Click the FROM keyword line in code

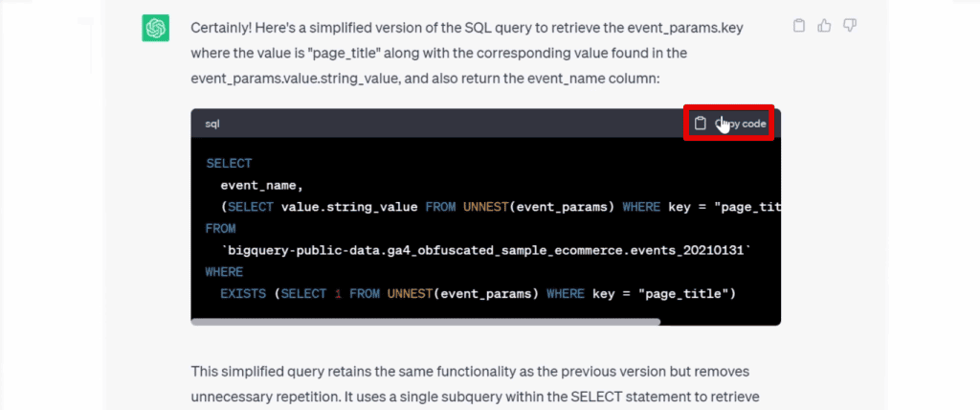pyautogui.click(x=221, y=229)
